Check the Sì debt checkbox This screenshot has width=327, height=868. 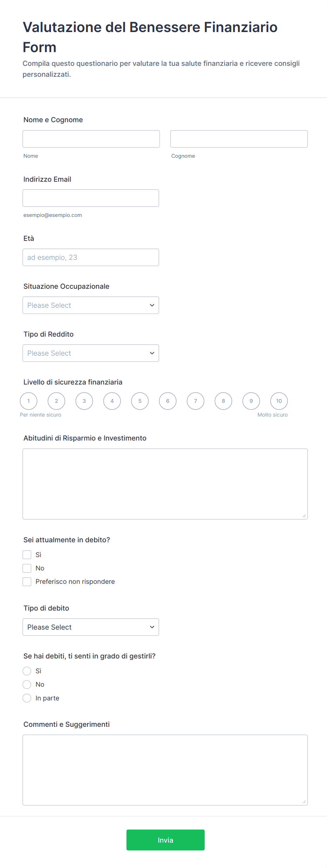point(27,555)
